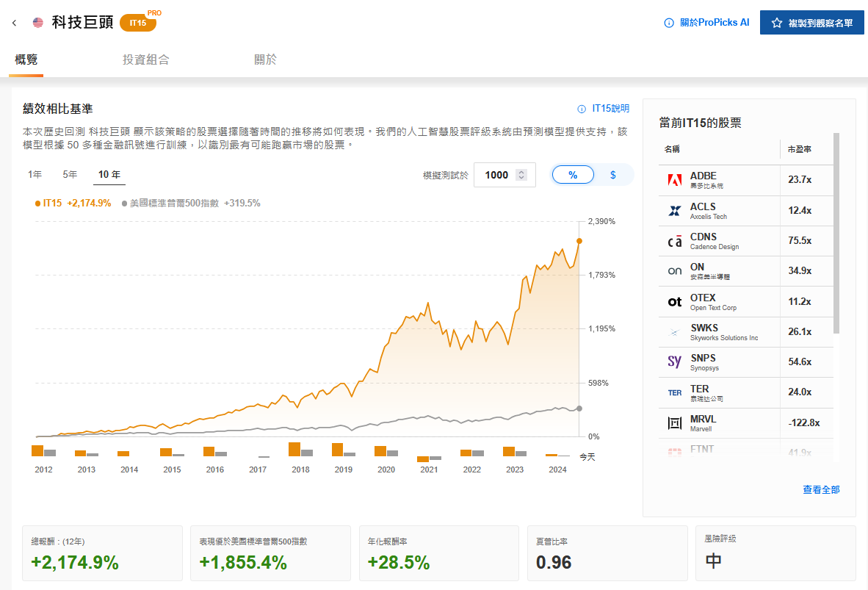This screenshot has width=868, height=590.
Task: Click the Open Text logo icon
Action: pos(675,302)
